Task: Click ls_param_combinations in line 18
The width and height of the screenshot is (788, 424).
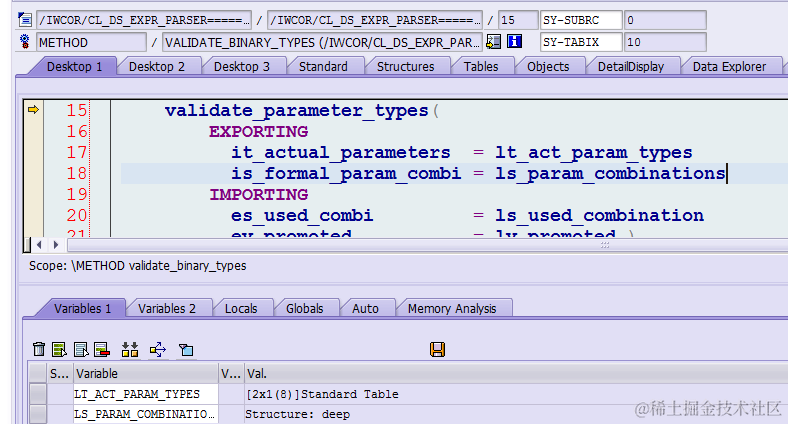Action: [x=610, y=174]
